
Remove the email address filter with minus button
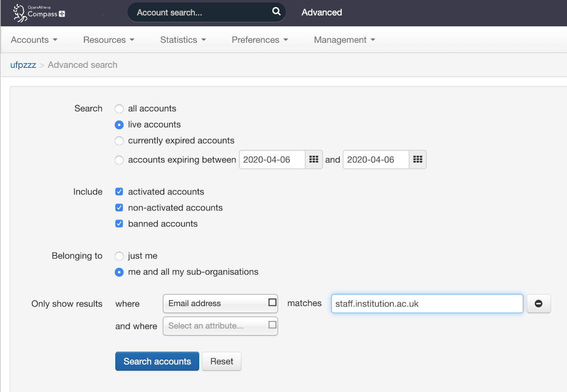click(x=539, y=303)
